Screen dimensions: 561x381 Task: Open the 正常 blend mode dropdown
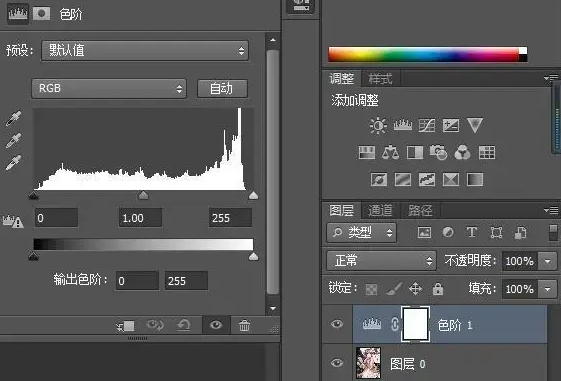pos(381,260)
